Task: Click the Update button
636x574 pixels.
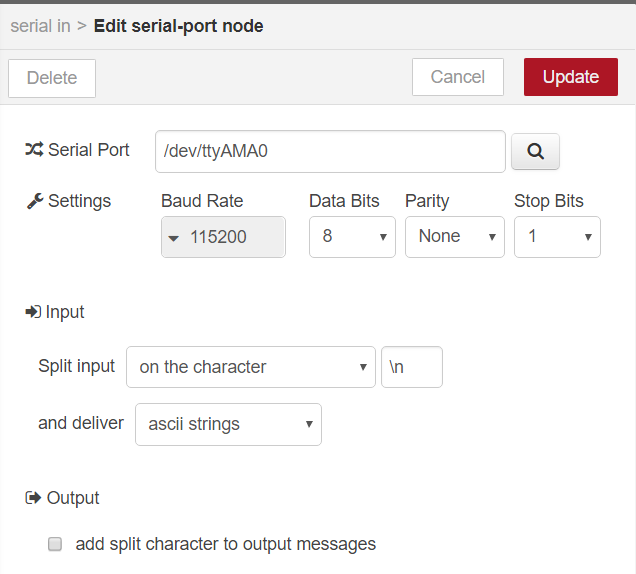Action: [571, 77]
